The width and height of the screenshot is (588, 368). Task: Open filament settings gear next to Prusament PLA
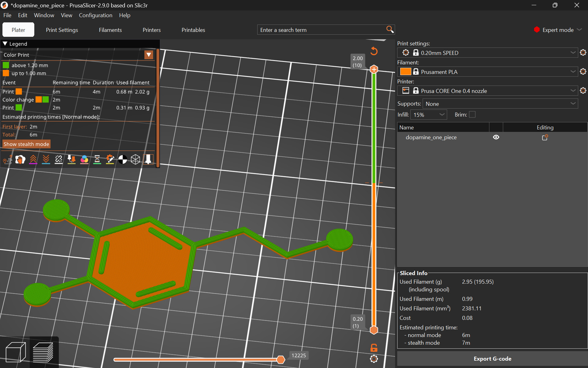pyautogui.click(x=583, y=72)
